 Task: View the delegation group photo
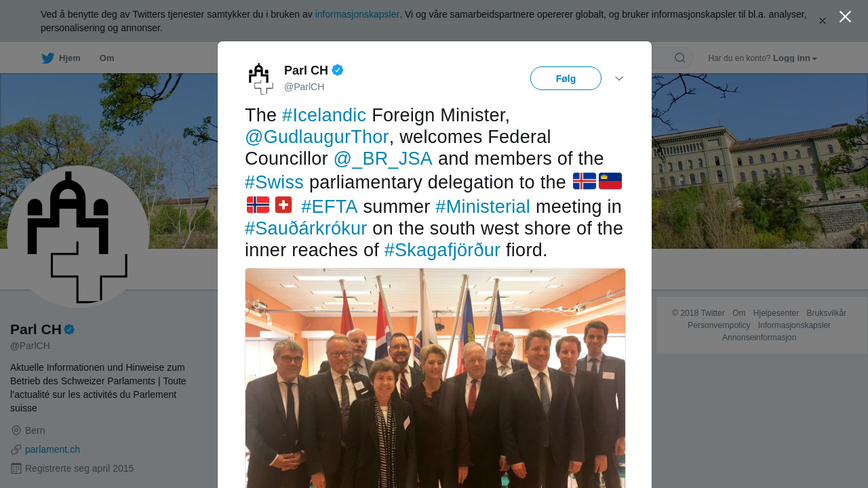[x=435, y=378]
